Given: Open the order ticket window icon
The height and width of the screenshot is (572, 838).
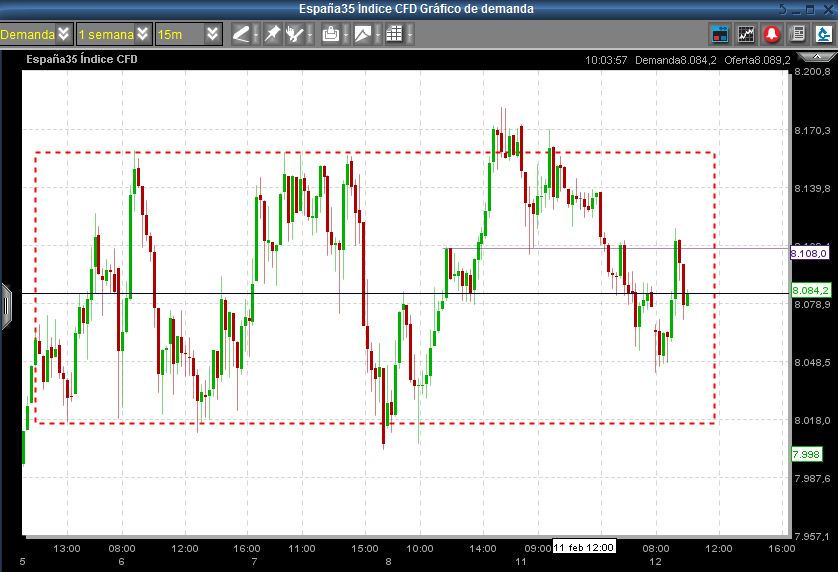Looking at the screenshot, I should [x=720, y=34].
